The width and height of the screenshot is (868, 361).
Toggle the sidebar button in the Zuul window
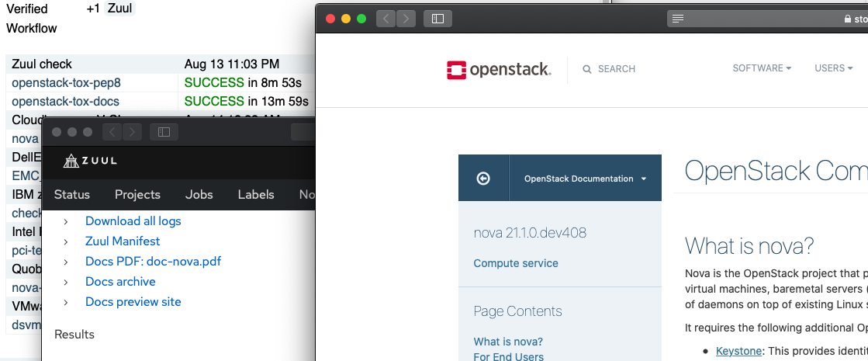click(164, 132)
